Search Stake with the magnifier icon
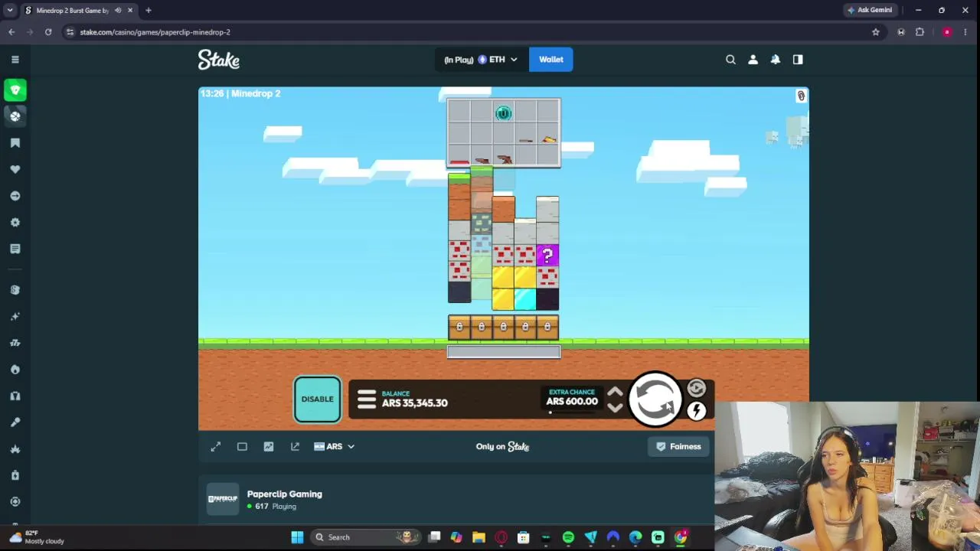This screenshot has width=980, height=551. tap(730, 60)
